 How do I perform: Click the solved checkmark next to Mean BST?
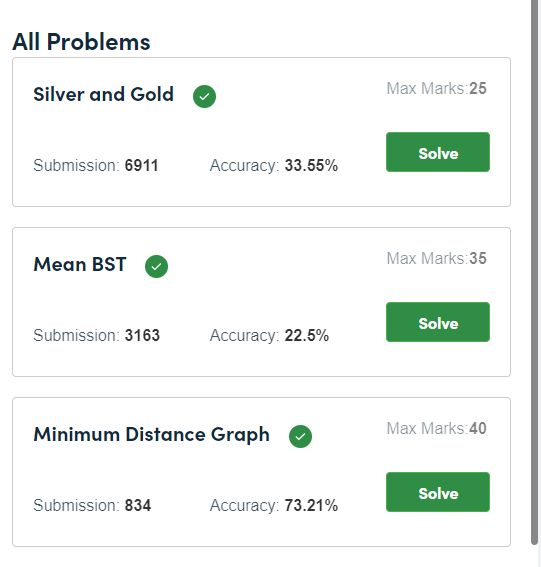156,267
